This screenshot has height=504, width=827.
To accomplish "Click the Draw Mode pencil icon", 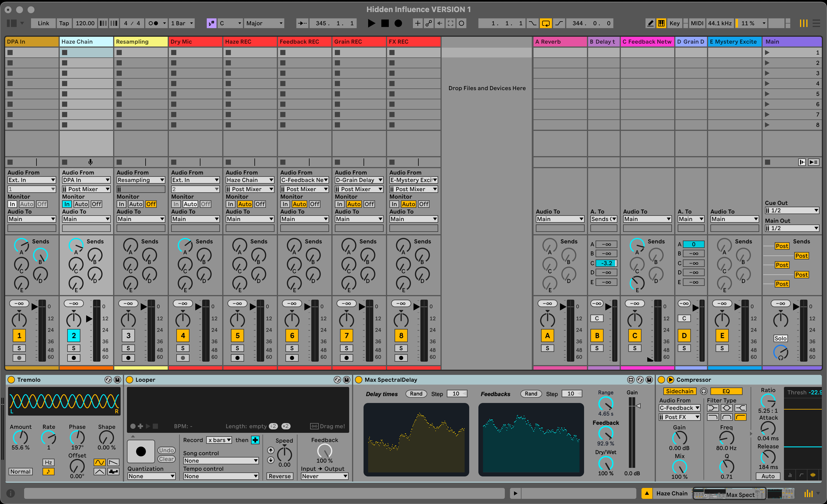I will click(x=650, y=23).
